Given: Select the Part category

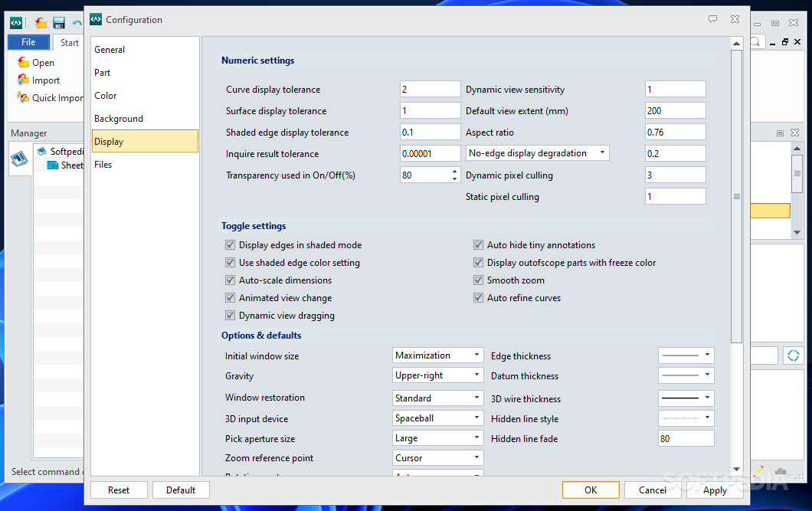Looking at the screenshot, I should tap(145, 73).
